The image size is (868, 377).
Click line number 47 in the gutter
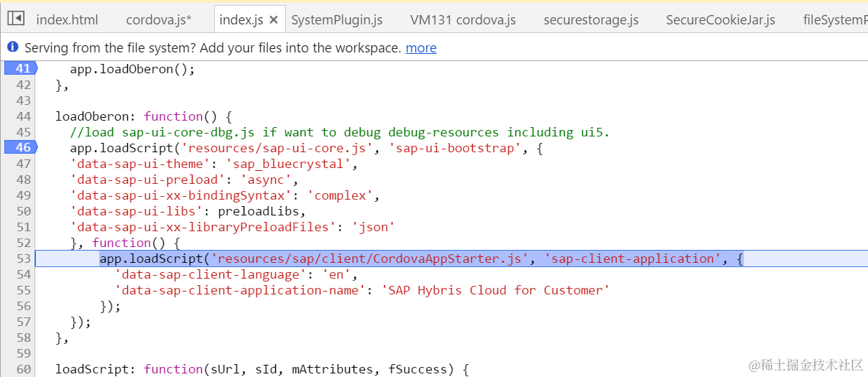pos(23,164)
